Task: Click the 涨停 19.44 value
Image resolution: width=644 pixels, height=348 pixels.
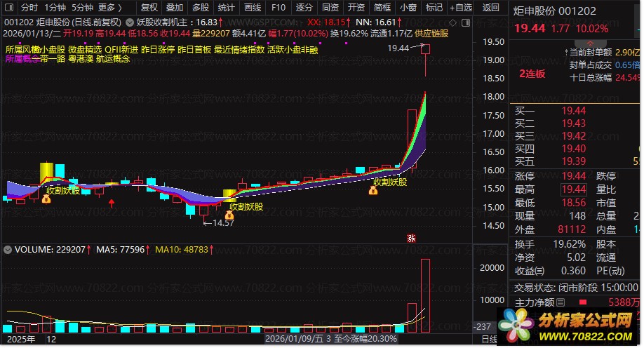Action: pyautogui.click(x=574, y=176)
